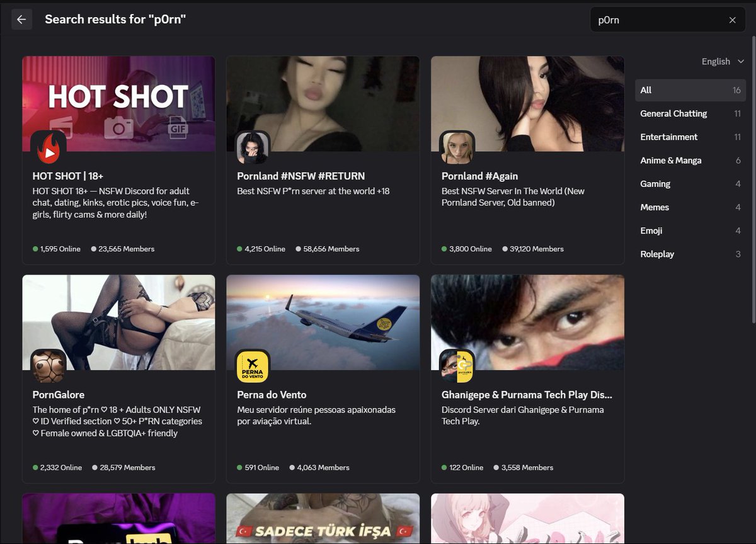Screen dimensions: 756x544
Task: Click the count 3 beside Roleplay
Action: pyautogui.click(x=738, y=254)
